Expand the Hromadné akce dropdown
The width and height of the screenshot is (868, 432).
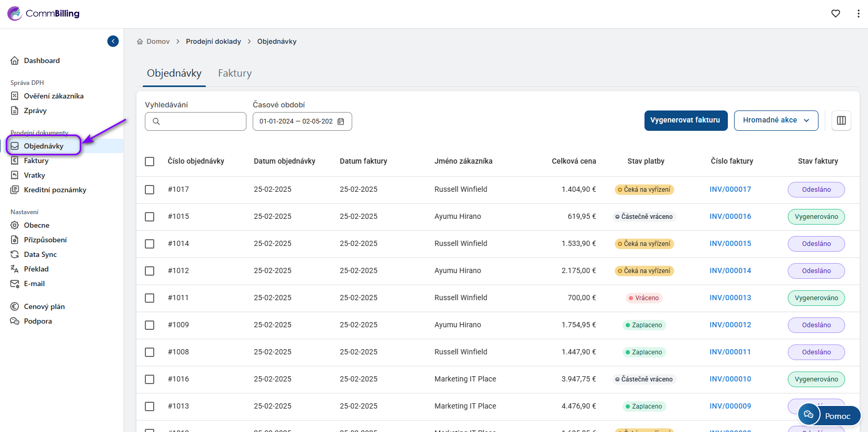tap(776, 120)
